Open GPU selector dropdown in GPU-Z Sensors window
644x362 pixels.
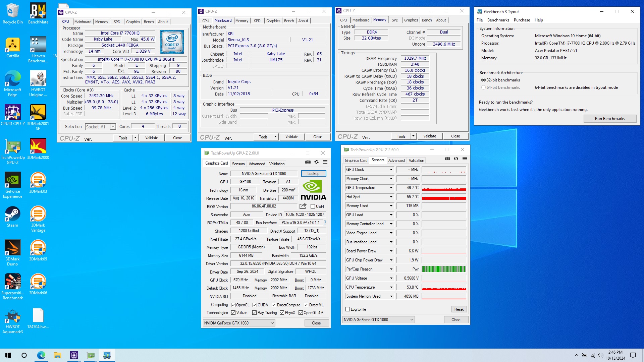tap(378, 320)
